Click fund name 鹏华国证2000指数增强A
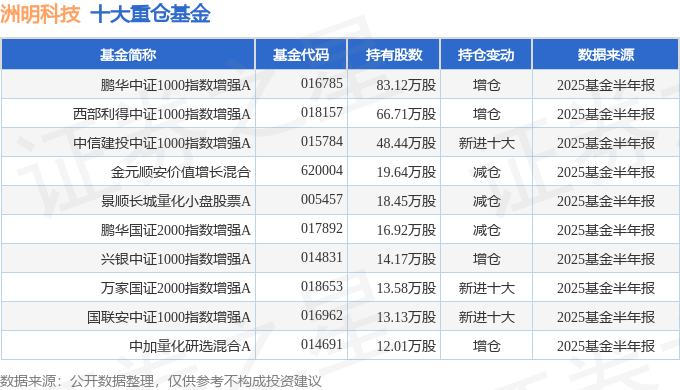680x390 pixels. point(176,230)
